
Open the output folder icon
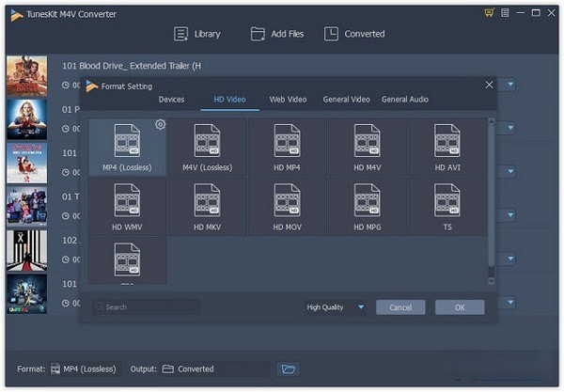pos(289,369)
